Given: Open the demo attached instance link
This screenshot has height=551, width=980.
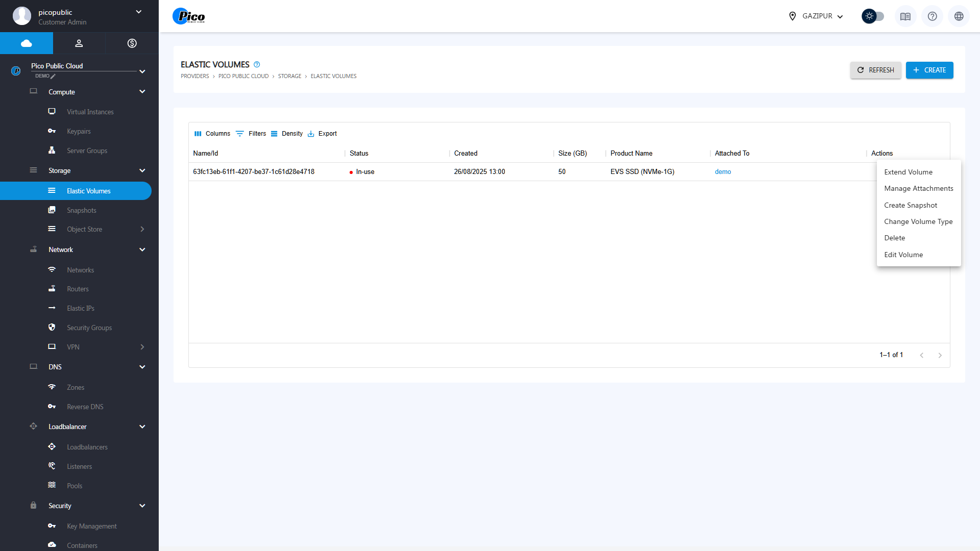Looking at the screenshot, I should 723,172.
